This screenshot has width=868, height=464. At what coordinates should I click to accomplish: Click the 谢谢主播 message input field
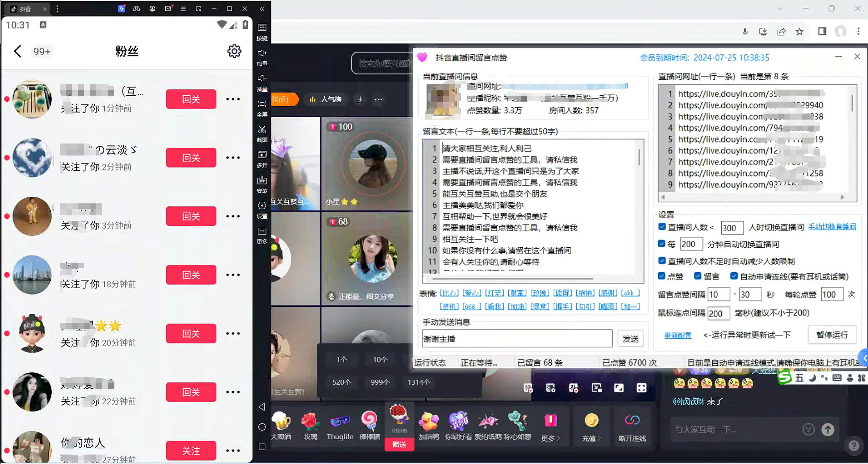point(517,338)
